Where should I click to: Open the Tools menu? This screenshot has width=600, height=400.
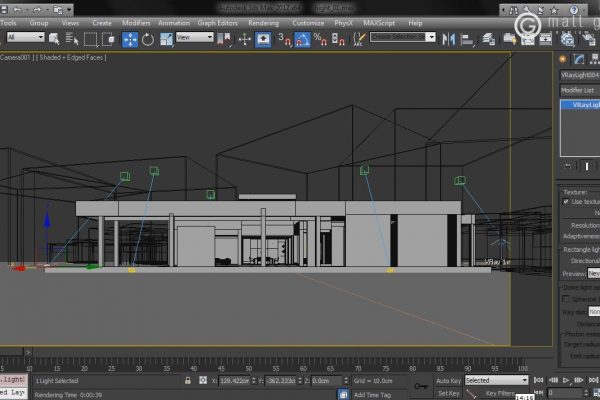click(x=8, y=23)
